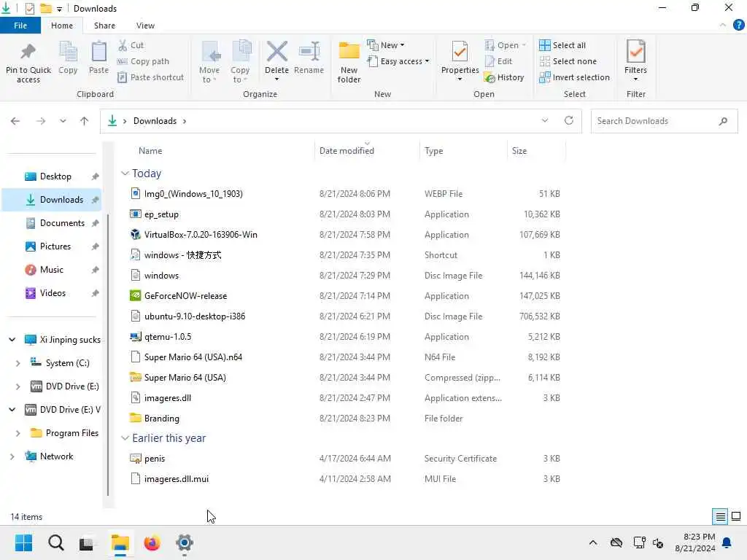
Task: Sort by the Type column header
Action: [x=433, y=150]
